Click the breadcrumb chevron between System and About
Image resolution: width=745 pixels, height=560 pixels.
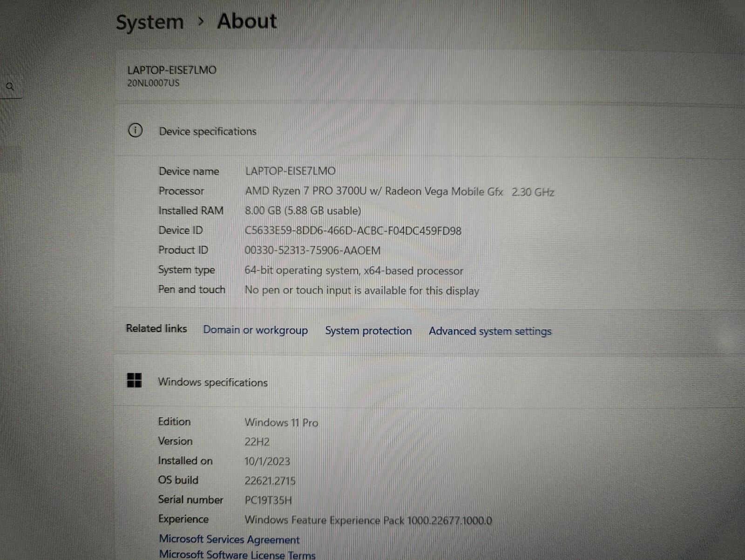[x=201, y=22]
